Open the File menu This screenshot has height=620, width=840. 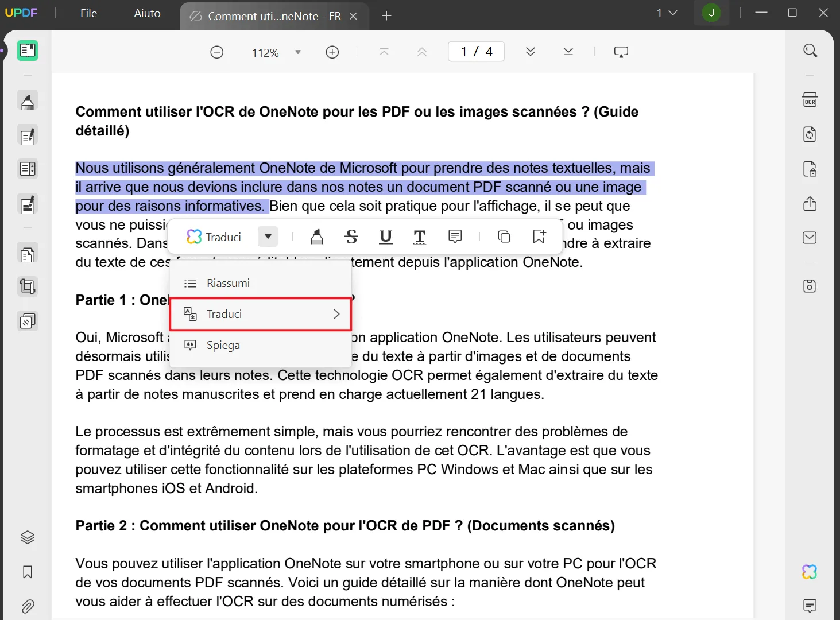[88, 13]
